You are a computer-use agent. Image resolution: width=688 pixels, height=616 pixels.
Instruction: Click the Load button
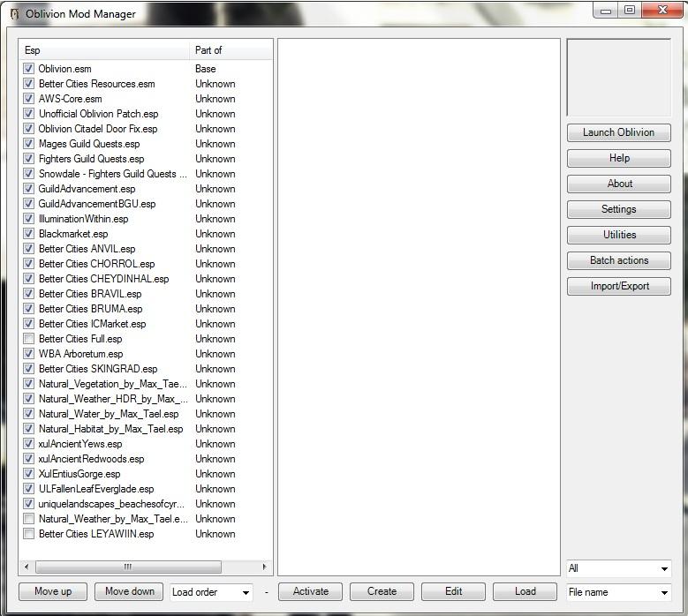tap(525, 591)
